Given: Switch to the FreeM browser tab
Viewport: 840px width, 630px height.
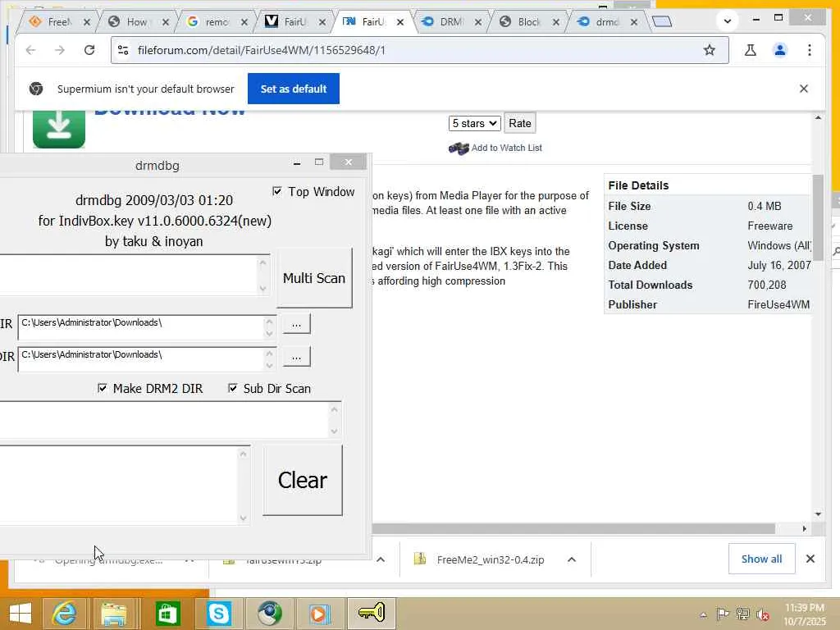Looking at the screenshot, I should click(57, 22).
